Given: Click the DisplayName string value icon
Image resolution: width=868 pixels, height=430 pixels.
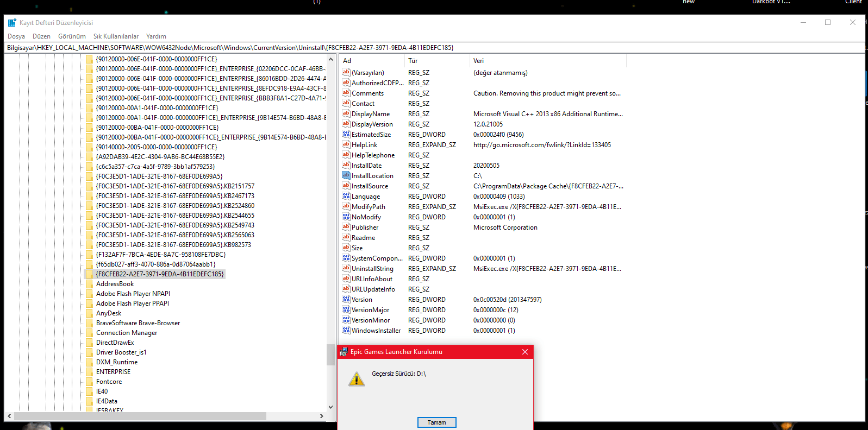Looking at the screenshot, I should [346, 113].
